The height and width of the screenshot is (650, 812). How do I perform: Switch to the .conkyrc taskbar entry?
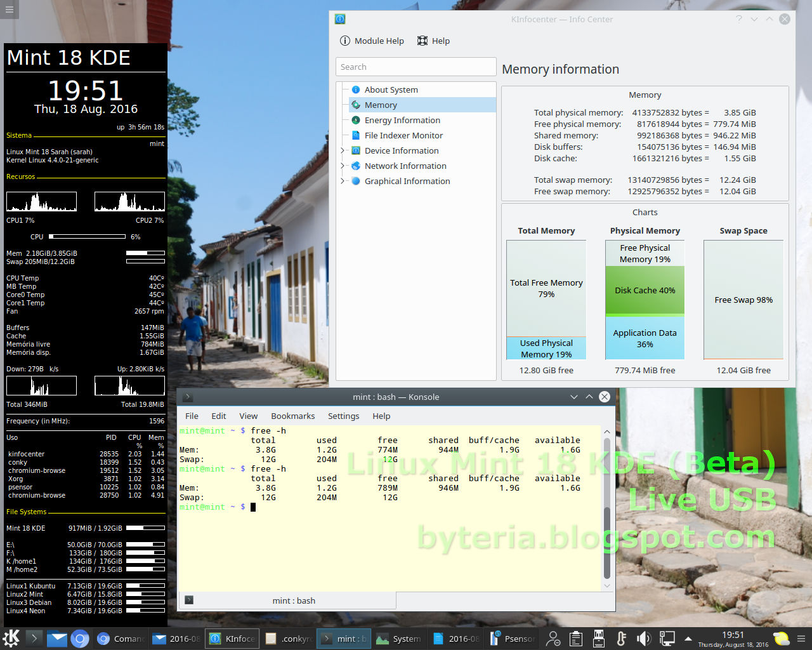[288, 639]
